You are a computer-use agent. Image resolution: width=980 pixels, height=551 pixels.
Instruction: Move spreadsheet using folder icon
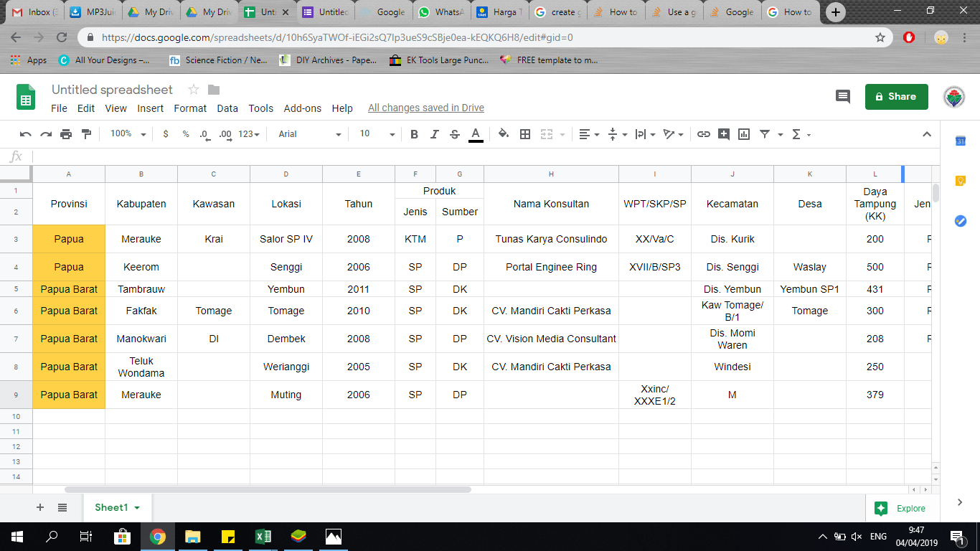coord(214,90)
